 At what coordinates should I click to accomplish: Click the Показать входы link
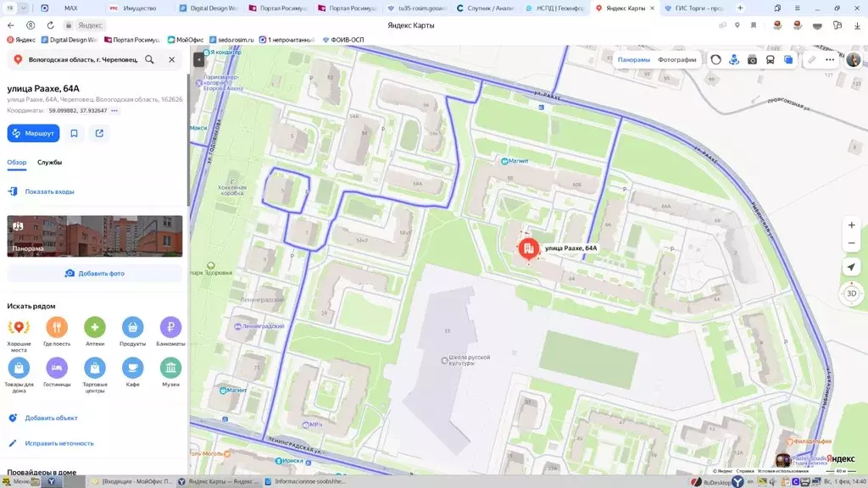tap(49, 191)
